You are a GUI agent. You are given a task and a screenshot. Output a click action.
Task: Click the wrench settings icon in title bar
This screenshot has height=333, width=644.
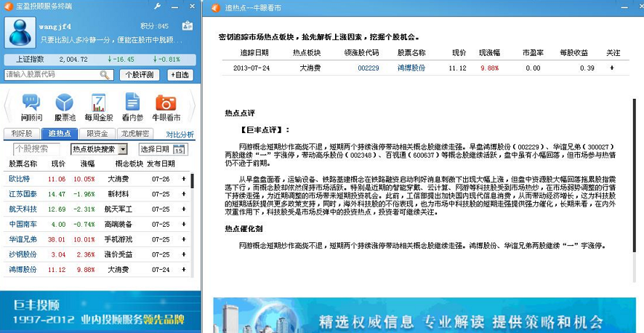(157, 6)
